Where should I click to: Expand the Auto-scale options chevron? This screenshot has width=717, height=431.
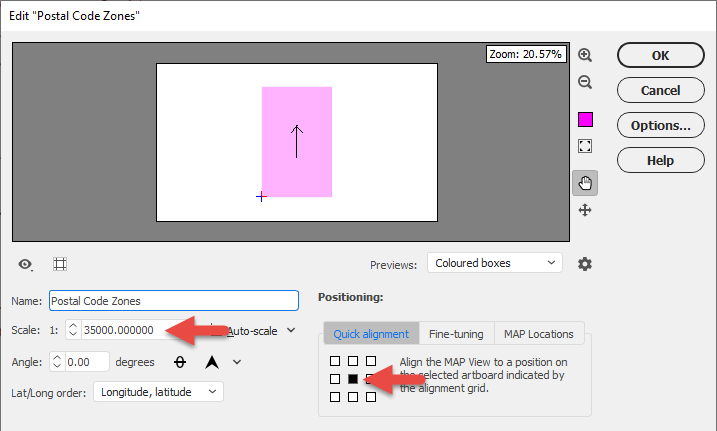(x=291, y=330)
